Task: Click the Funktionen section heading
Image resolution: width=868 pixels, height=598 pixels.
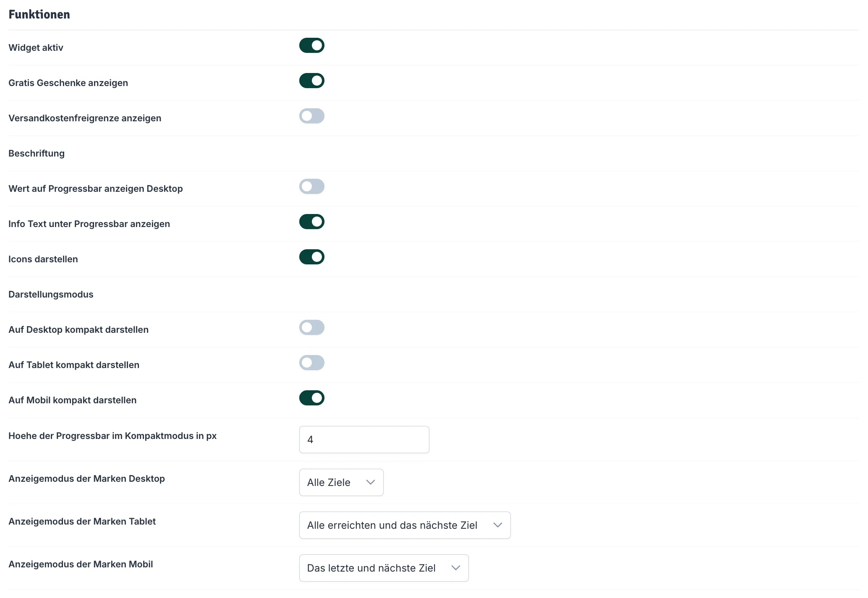Action: coord(39,15)
